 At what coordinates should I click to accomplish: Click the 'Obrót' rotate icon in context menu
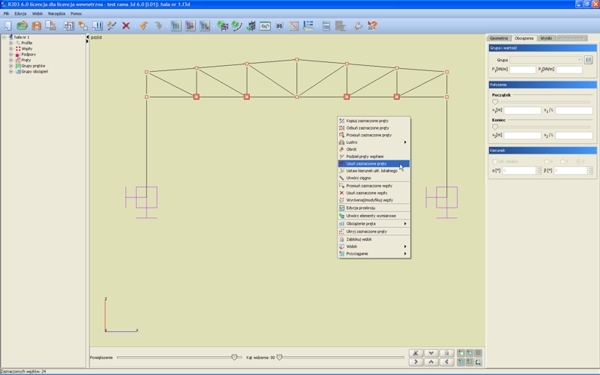click(x=342, y=149)
